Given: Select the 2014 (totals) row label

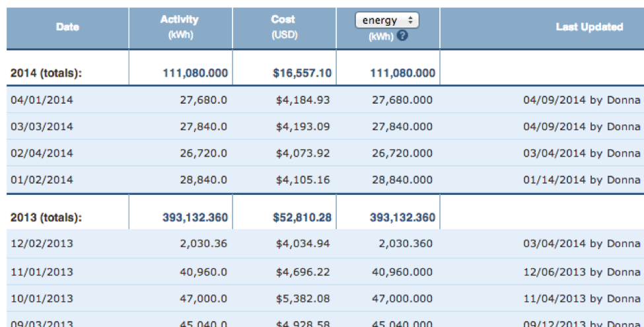Looking at the screenshot, I should (46, 73).
